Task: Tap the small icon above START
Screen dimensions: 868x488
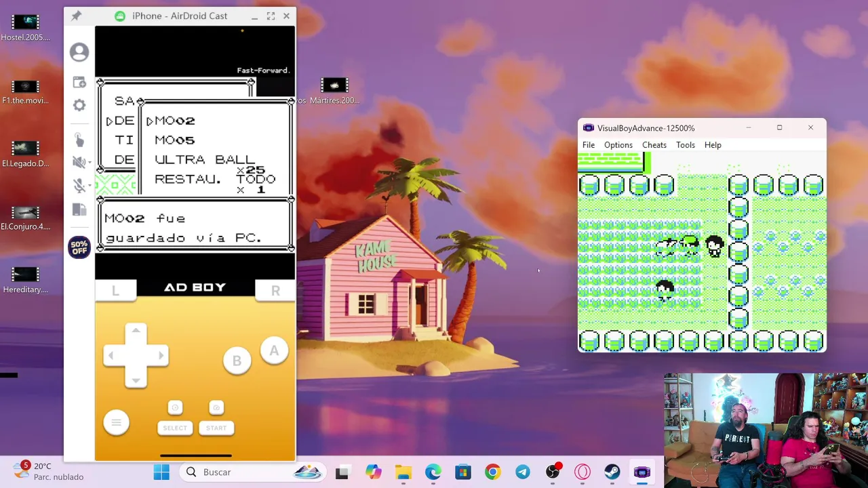Action: point(216,407)
